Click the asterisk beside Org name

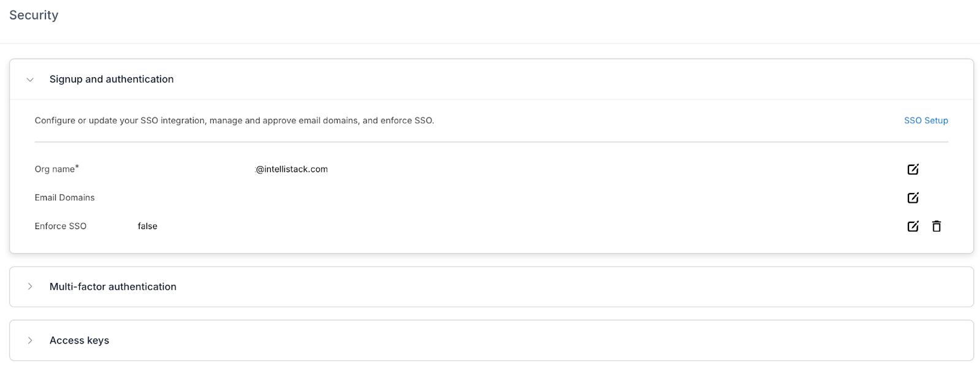point(77,167)
